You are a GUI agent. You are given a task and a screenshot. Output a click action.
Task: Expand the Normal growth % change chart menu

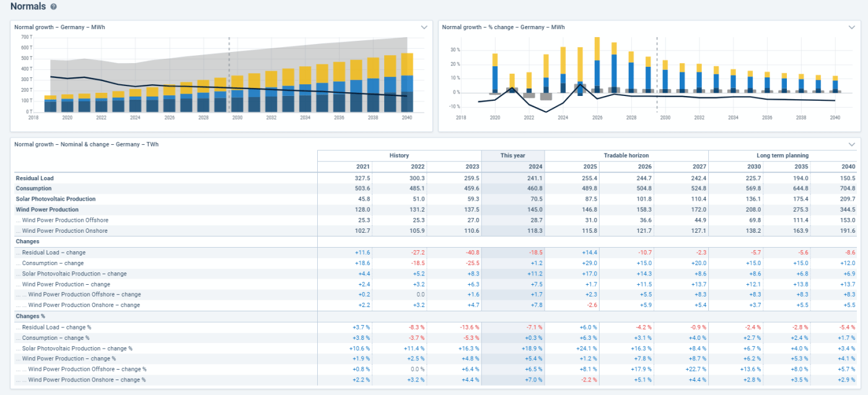852,27
